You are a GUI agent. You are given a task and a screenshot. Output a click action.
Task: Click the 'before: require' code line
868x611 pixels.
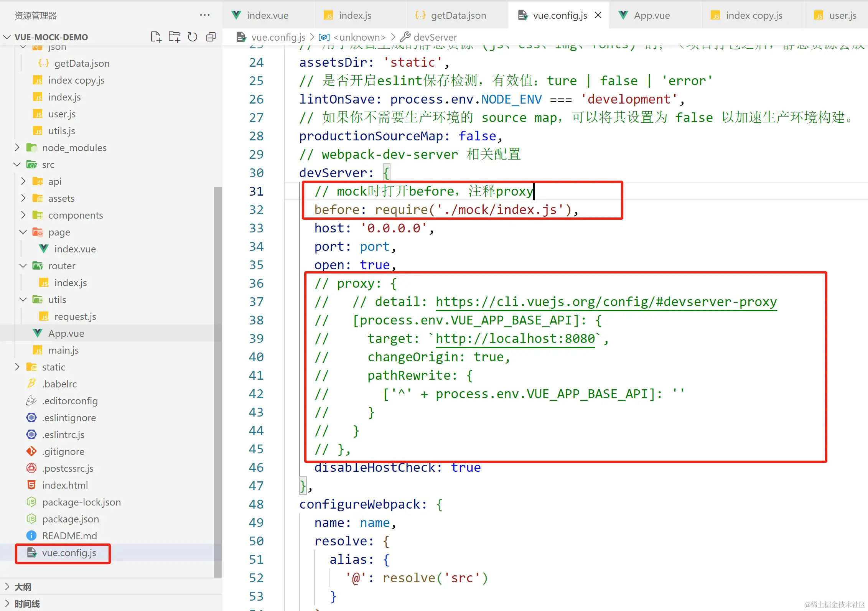pyautogui.click(x=446, y=210)
